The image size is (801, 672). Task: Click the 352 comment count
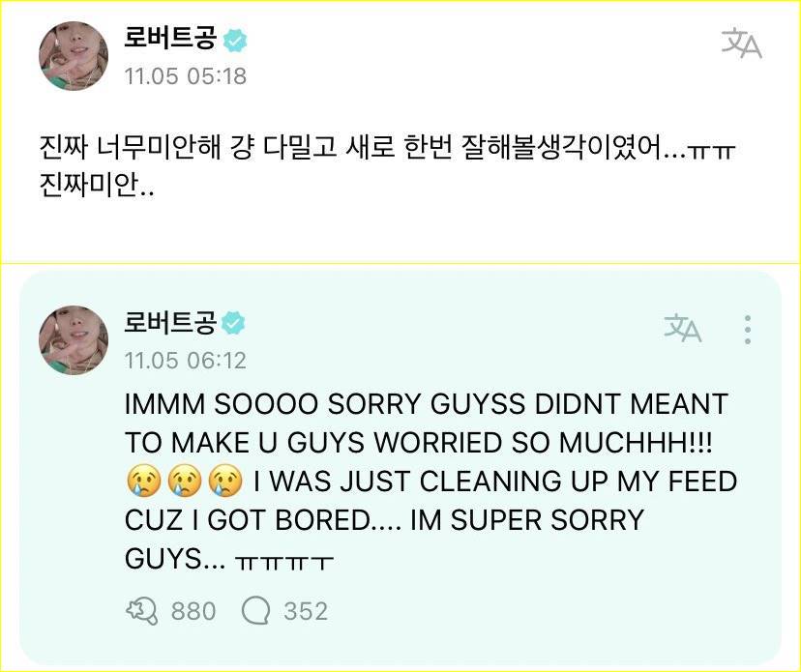coord(306,611)
